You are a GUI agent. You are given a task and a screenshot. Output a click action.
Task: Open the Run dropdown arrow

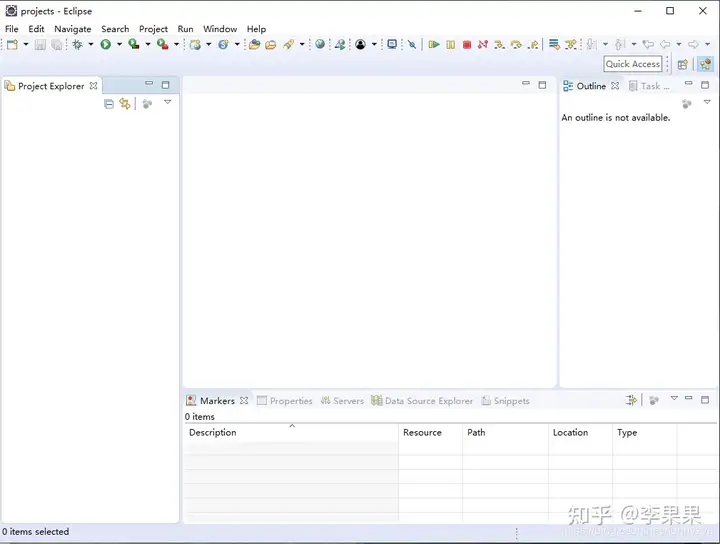(119, 45)
